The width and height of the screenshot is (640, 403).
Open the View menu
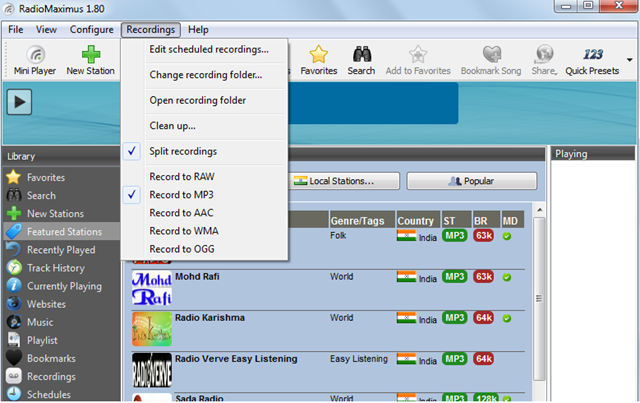coord(46,30)
